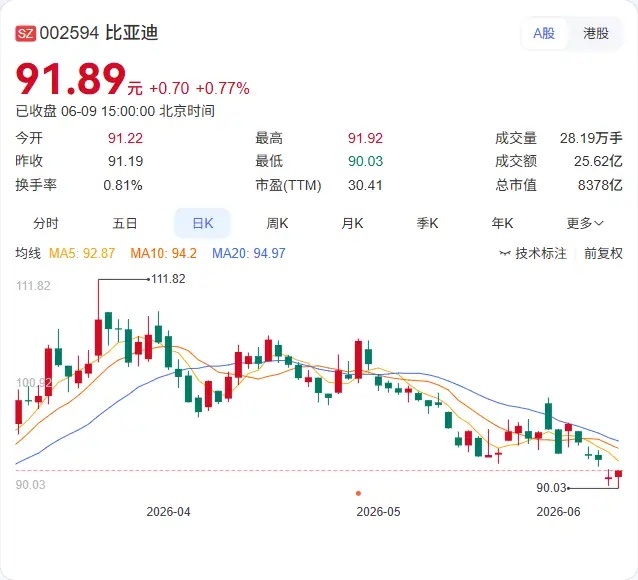Click the 均线 label
This screenshot has width=638, height=580.
pyautogui.click(x=28, y=253)
